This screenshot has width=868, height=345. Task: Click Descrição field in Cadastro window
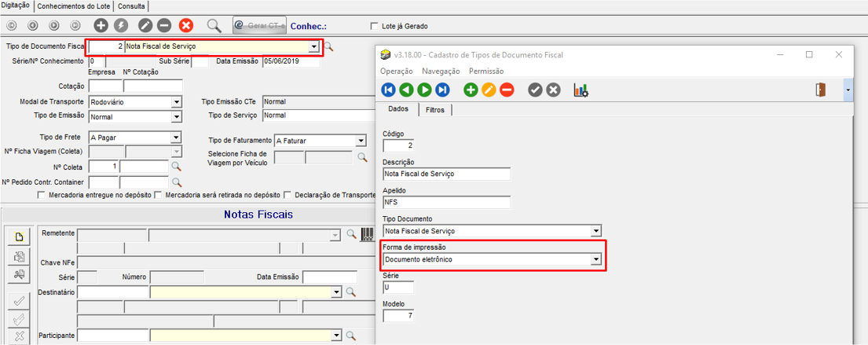click(446, 174)
